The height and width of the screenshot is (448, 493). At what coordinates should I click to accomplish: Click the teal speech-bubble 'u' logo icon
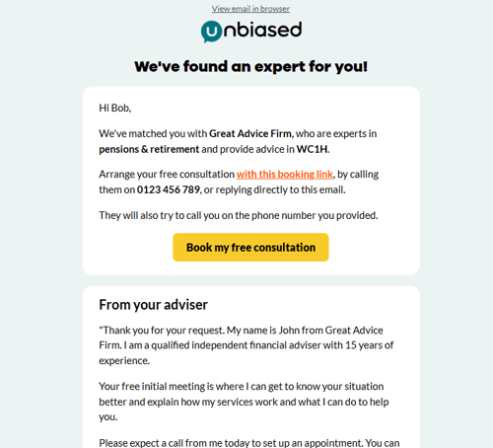point(211,32)
